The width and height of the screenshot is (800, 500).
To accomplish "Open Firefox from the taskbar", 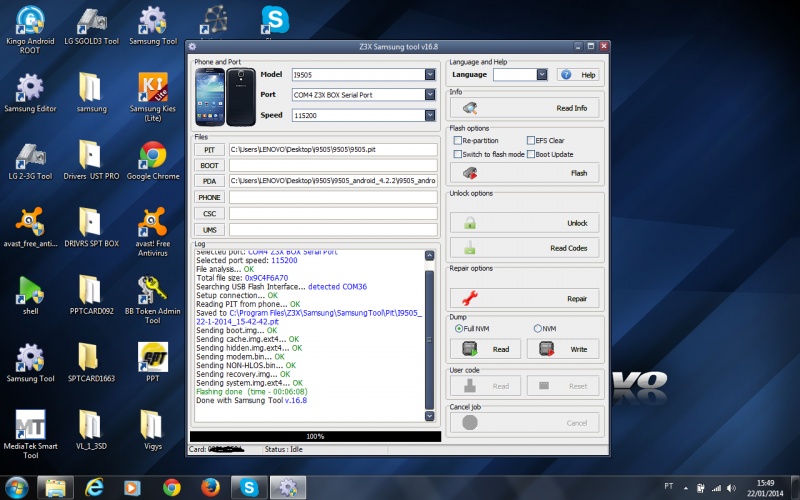I will click(x=210, y=487).
